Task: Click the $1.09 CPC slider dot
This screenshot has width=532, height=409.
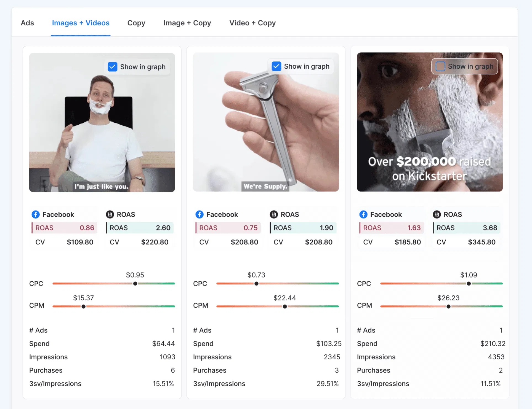Action: pyautogui.click(x=469, y=284)
